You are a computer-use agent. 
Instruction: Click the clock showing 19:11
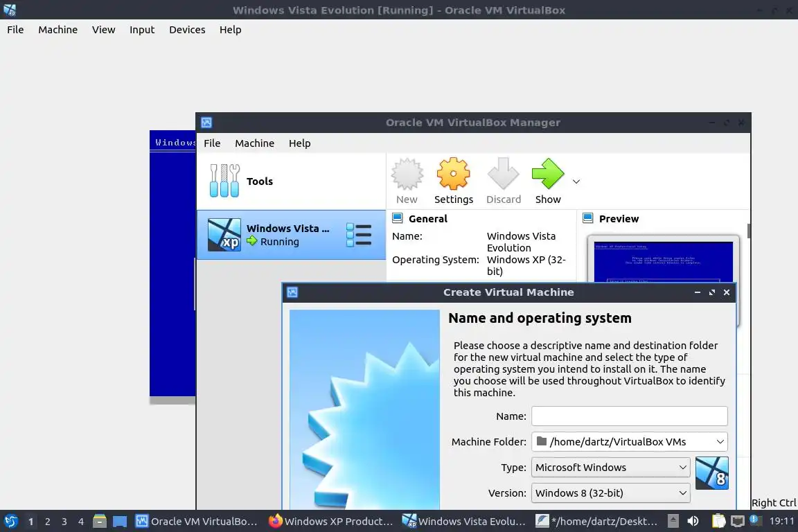click(x=781, y=522)
